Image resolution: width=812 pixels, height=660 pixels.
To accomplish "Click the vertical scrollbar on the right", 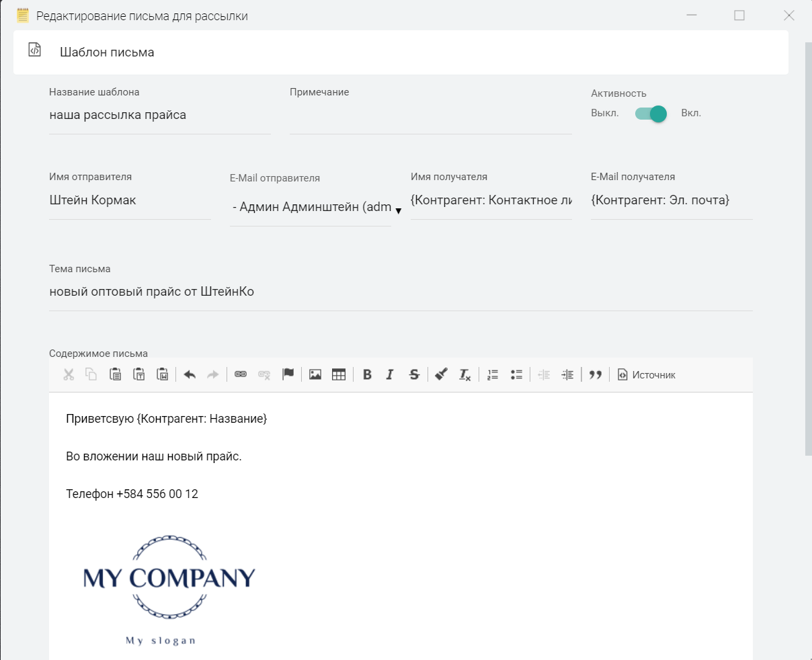I will point(808,249).
